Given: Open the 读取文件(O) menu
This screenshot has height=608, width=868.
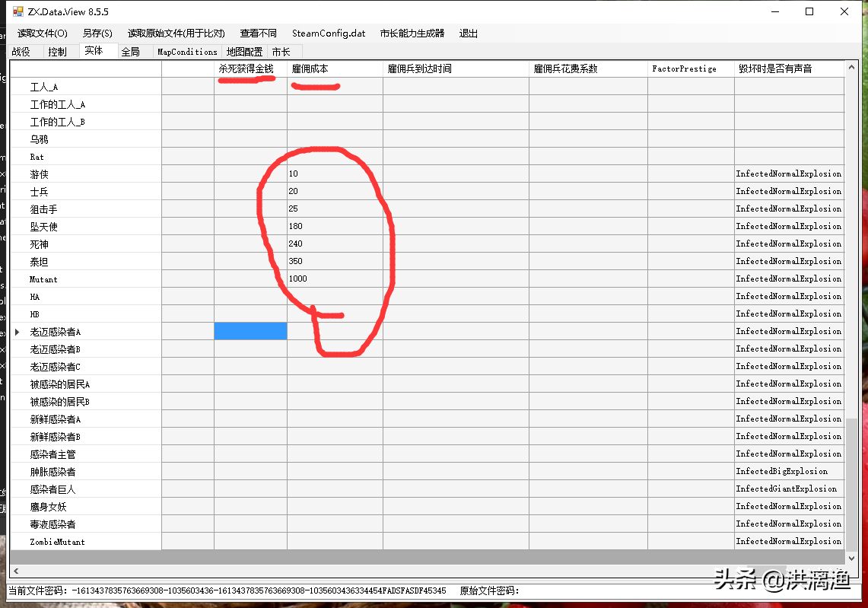Looking at the screenshot, I should 43,33.
